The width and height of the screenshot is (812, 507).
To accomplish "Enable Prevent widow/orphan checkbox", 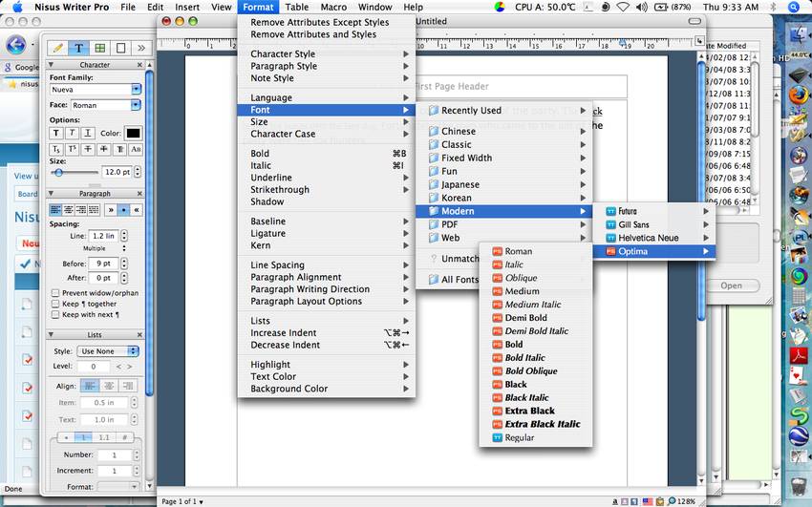I will (x=54, y=293).
